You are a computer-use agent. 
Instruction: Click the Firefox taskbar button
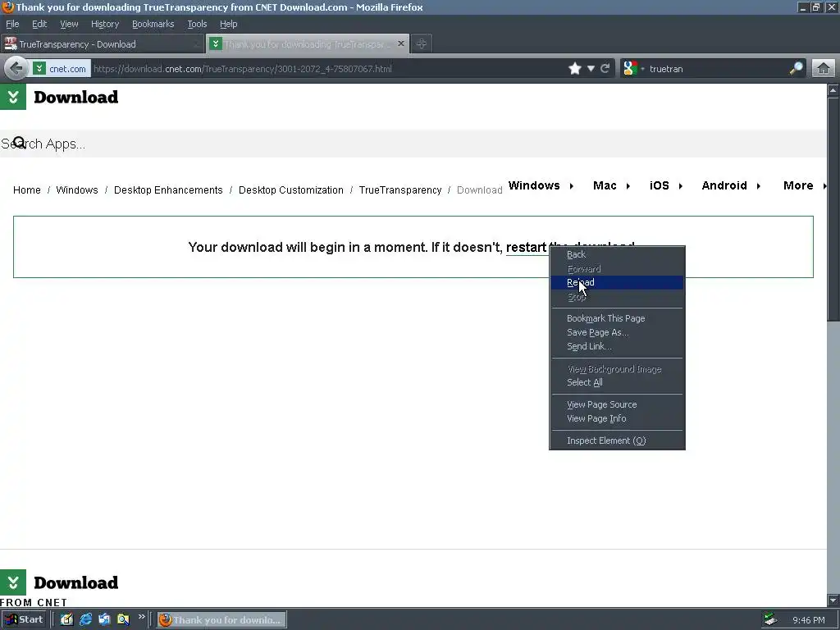[221, 620]
